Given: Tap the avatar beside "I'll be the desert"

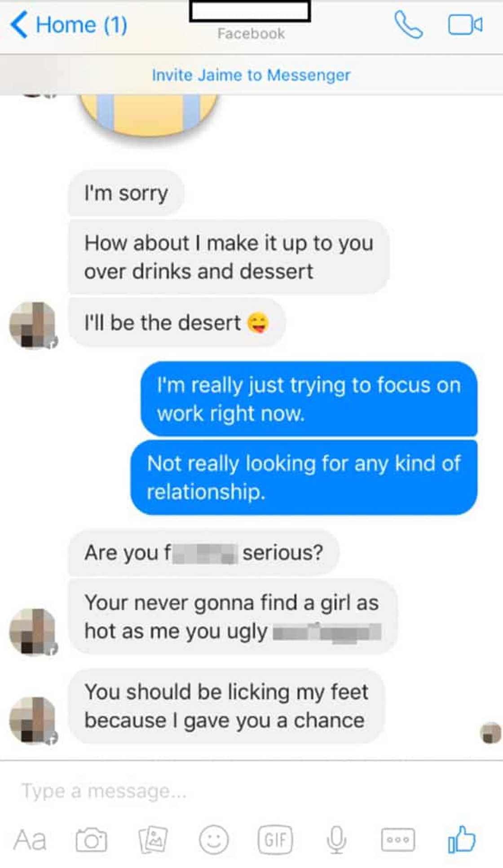Looking at the screenshot, I should pyautogui.click(x=33, y=325).
